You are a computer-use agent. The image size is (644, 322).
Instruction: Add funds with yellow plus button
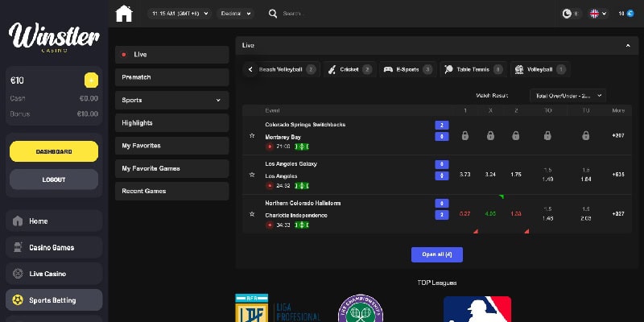91,80
